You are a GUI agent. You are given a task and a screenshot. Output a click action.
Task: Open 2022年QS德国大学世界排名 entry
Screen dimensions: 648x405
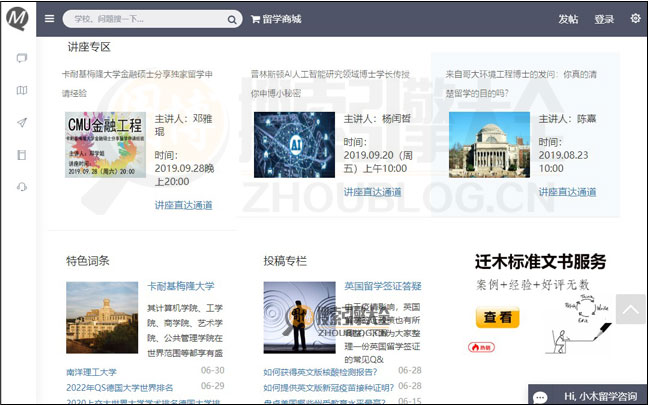pos(119,388)
